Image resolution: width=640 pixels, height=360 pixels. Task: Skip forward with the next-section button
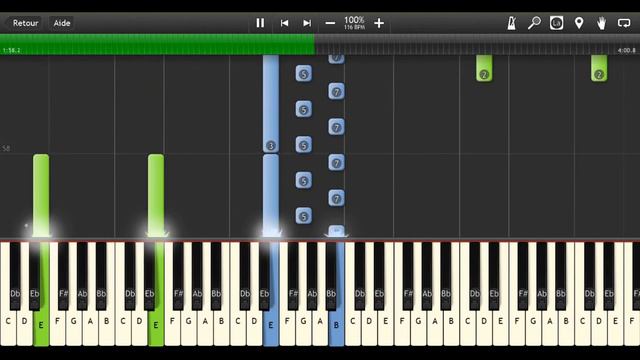tap(307, 23)
